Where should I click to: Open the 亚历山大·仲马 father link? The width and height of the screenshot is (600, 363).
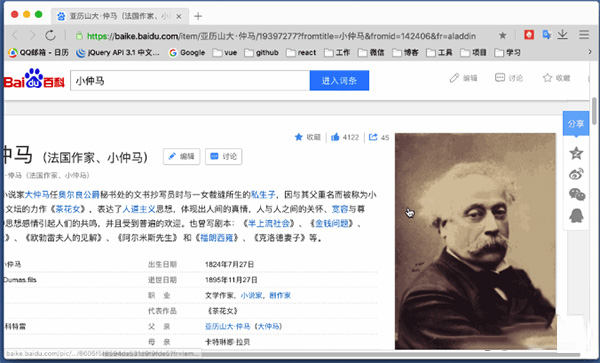click(228, 326)
